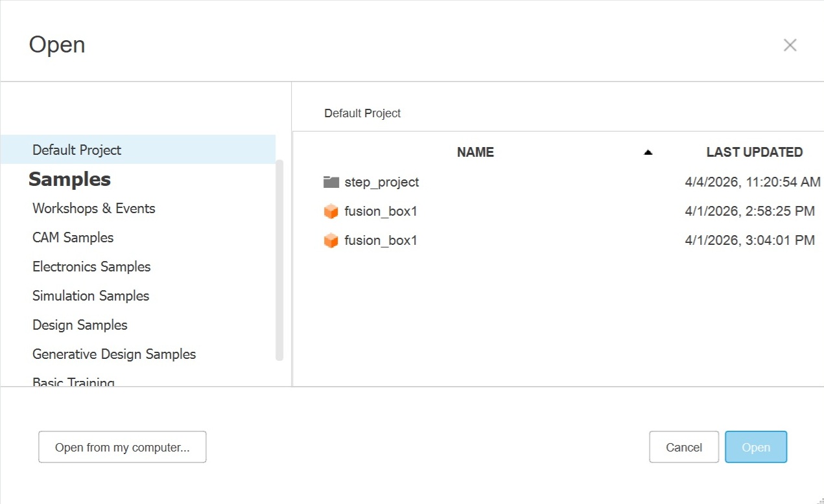Close the Open dialog with the X
824x504 pixels.
790,45
